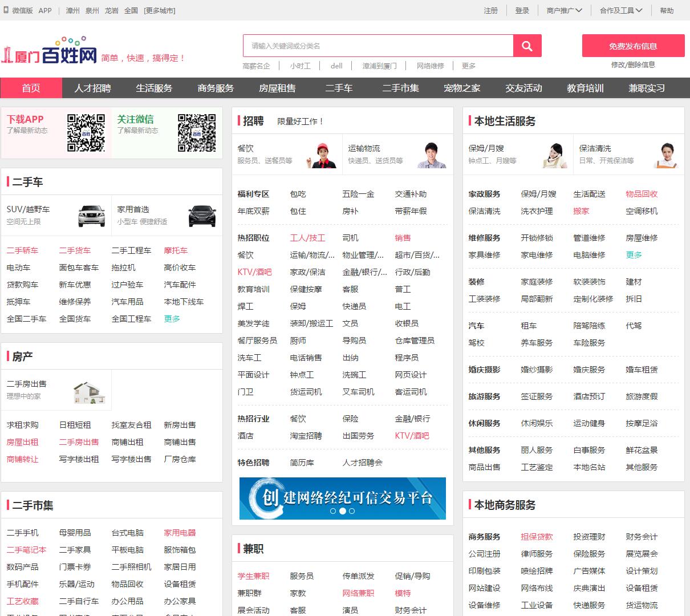Screen dimensions: 690x616
Task: Open the 生活服务 navigation tab
Action: [154, 88]
